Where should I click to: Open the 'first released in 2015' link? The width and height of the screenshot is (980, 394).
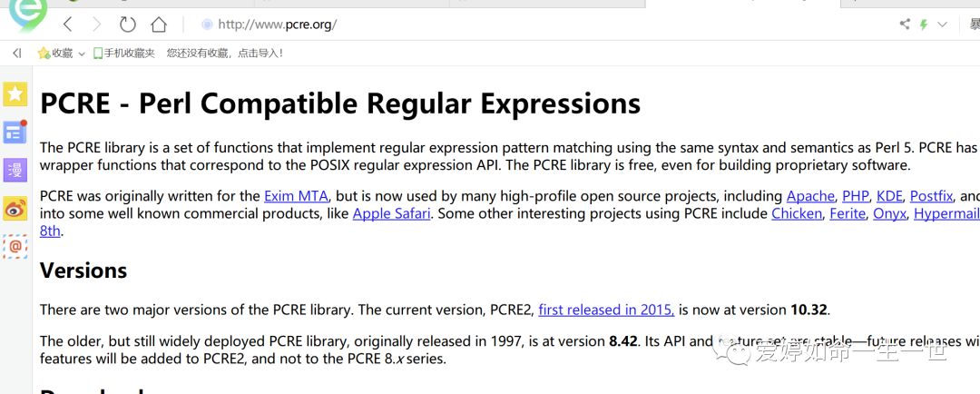coord(605,310)
